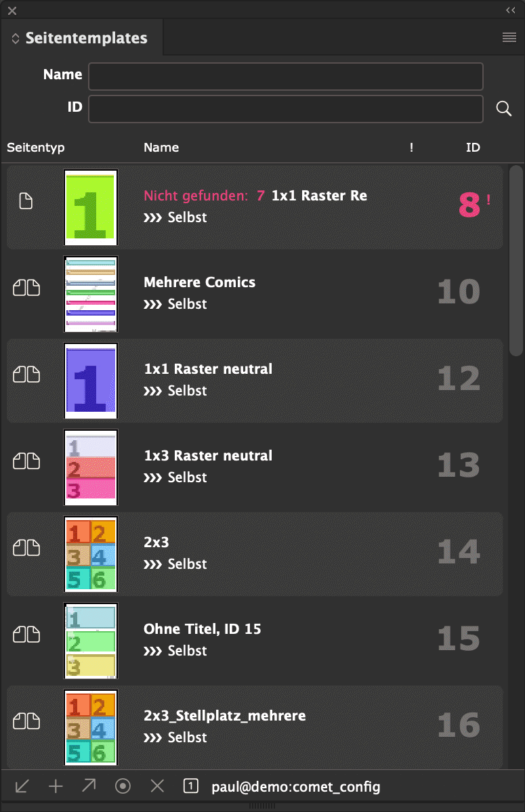The image size is (525, 812).
Task: Click the single-page icon of template 8
Action: 26,201
